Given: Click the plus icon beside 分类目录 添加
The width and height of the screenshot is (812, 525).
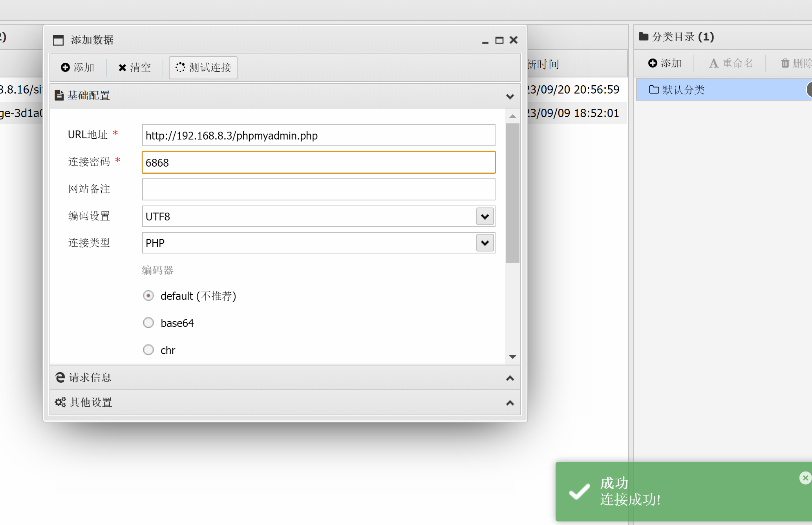Looking at the screenshot, I should click(x=652, y=63).
